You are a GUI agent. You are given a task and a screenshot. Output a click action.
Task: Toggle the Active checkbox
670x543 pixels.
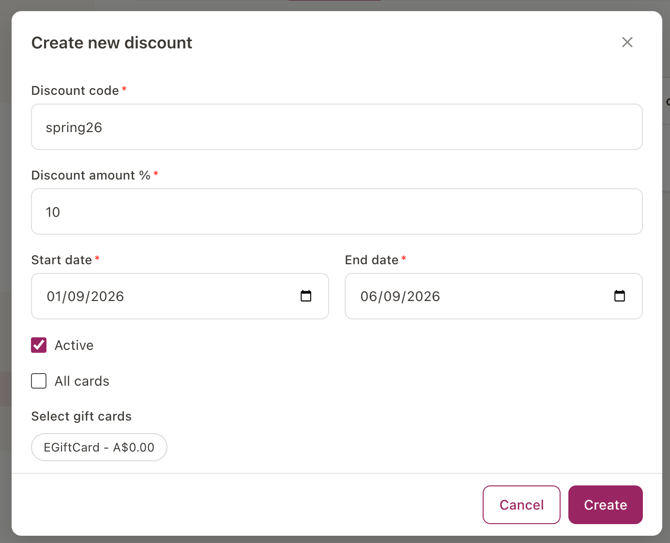click(39, 345)
